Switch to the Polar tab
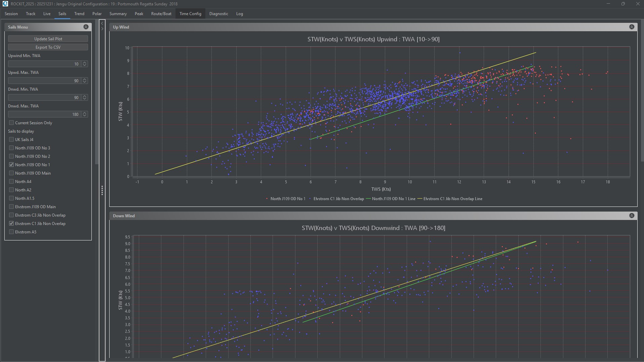The width and height of the screenshot is (644, 362). tap(97, 14)
